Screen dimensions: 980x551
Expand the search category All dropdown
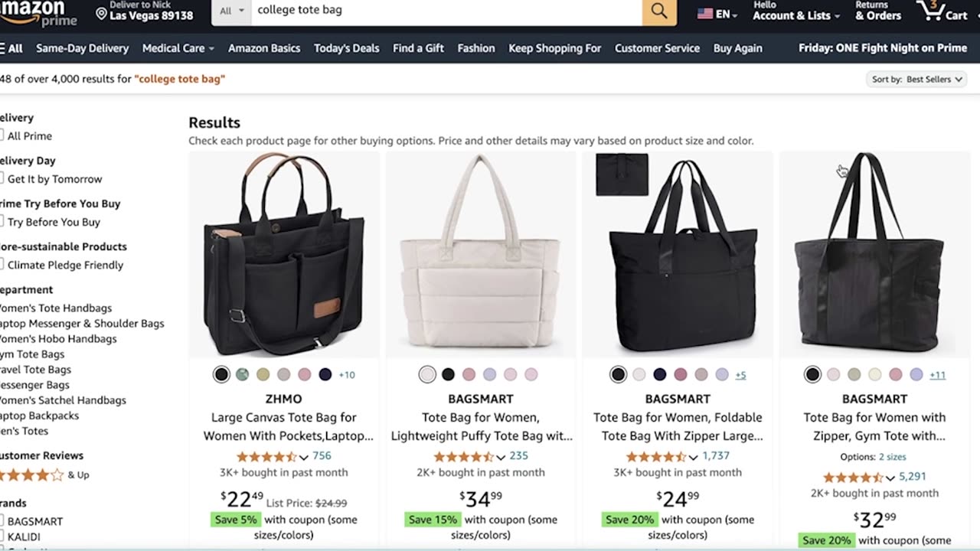point(231,11)
